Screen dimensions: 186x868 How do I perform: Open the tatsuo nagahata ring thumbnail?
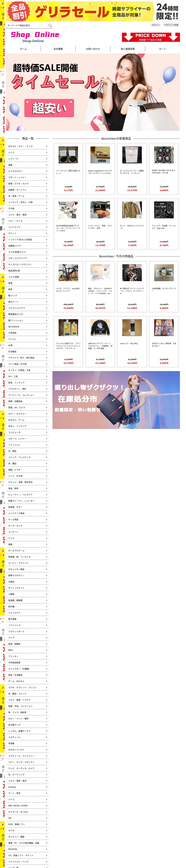tap(100, 155)
